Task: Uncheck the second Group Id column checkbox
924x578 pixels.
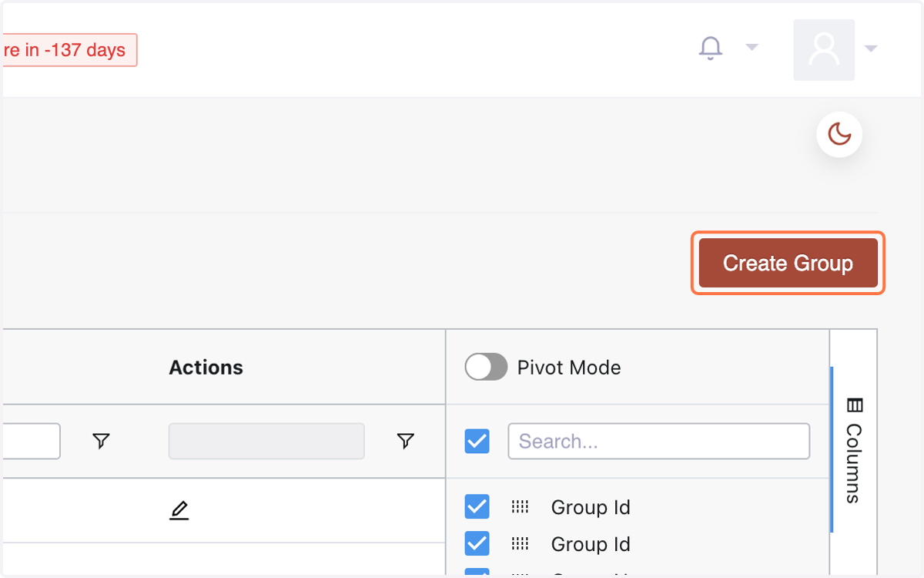Action: coord(477,544)
